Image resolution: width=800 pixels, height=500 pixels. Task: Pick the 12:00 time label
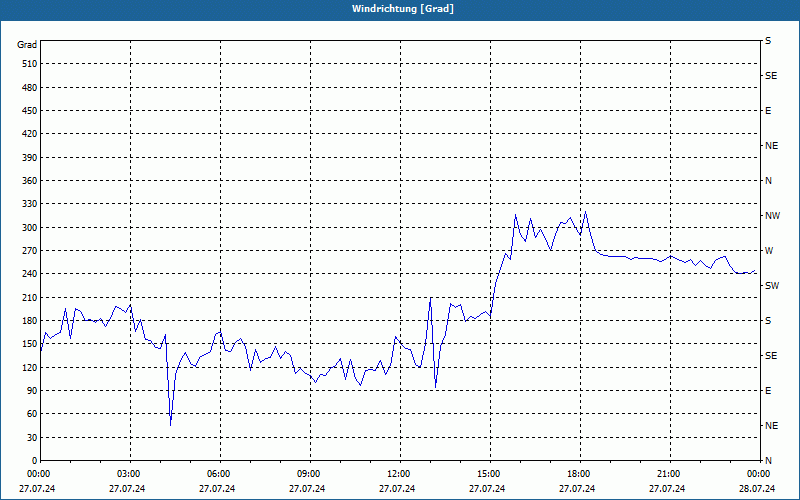(x=400, y=474)
